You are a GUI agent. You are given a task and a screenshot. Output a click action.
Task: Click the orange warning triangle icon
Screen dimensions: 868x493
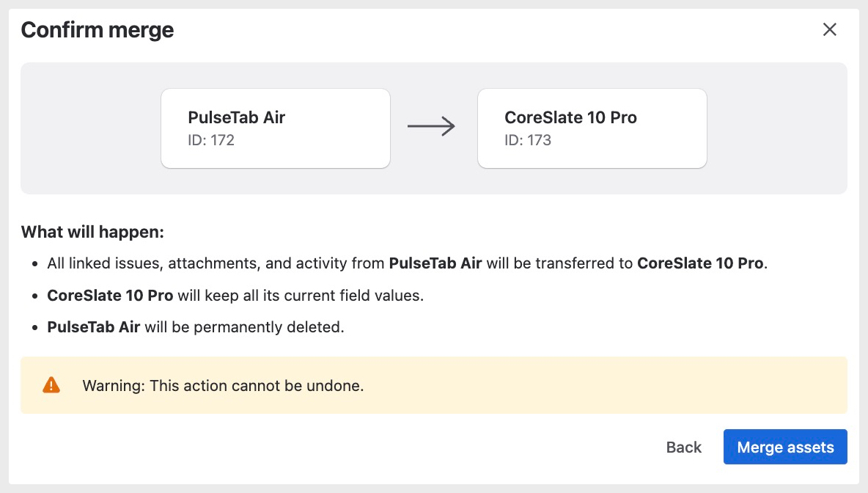pyautogui.click(x=51, y=385)
